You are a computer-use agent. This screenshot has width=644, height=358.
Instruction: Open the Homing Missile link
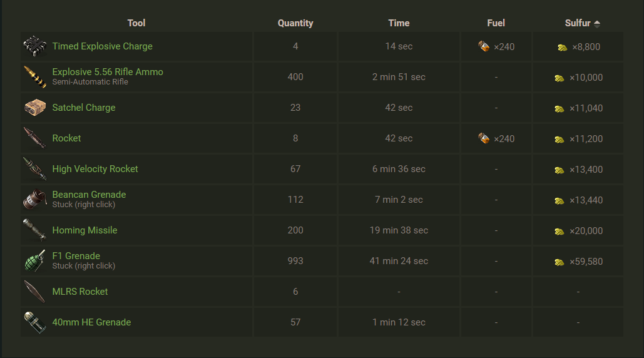click(x=84, y=230)
